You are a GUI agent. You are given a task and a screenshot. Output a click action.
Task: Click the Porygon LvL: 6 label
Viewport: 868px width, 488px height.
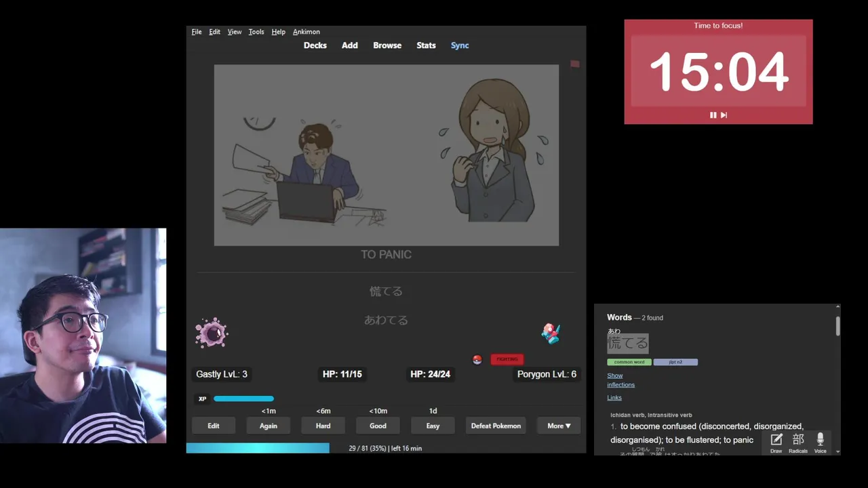click(x=547, y=374)
